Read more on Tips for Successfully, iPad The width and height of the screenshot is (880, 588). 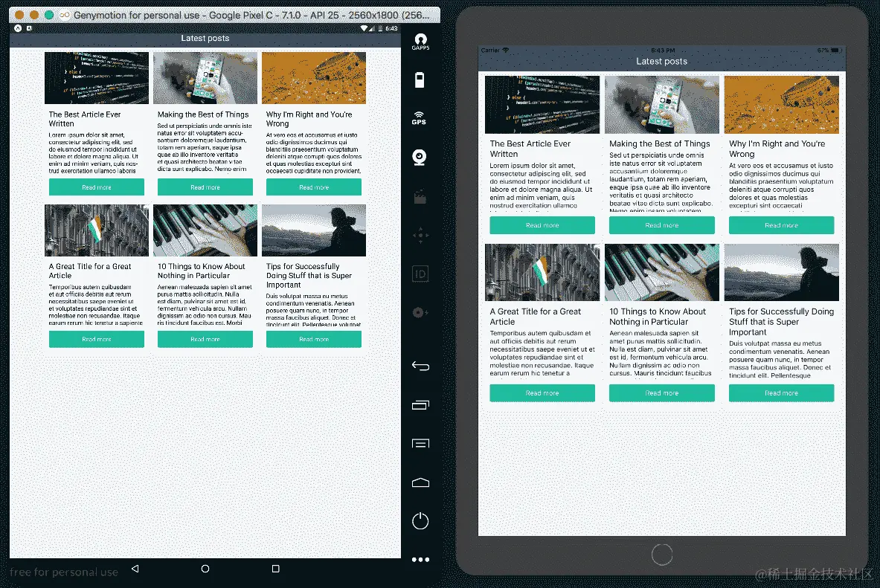(x=781, y=392)
